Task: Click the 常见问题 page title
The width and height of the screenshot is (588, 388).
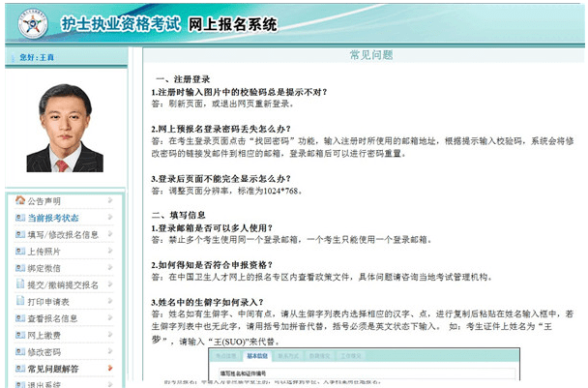Action: pos(371,55)
